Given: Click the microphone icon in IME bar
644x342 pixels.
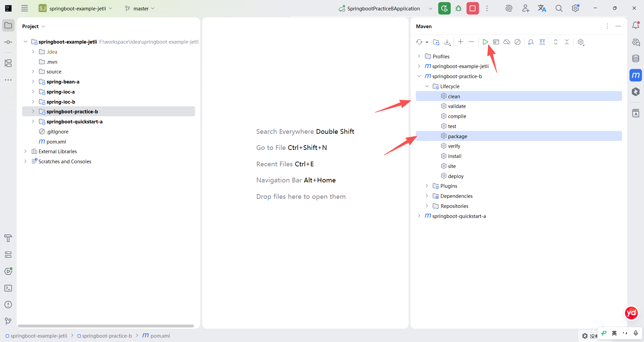Looking at the screenshot, I should click(636, 333).
